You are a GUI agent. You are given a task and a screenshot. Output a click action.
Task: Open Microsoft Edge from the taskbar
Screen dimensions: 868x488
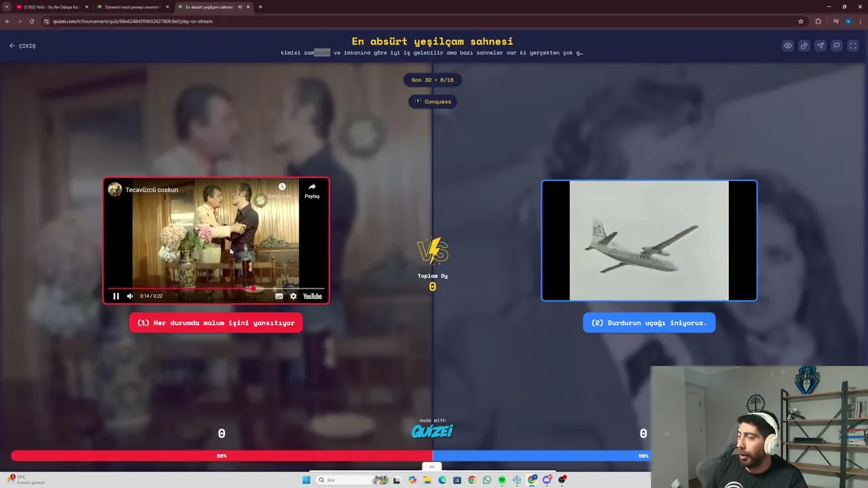pos(442,480)
